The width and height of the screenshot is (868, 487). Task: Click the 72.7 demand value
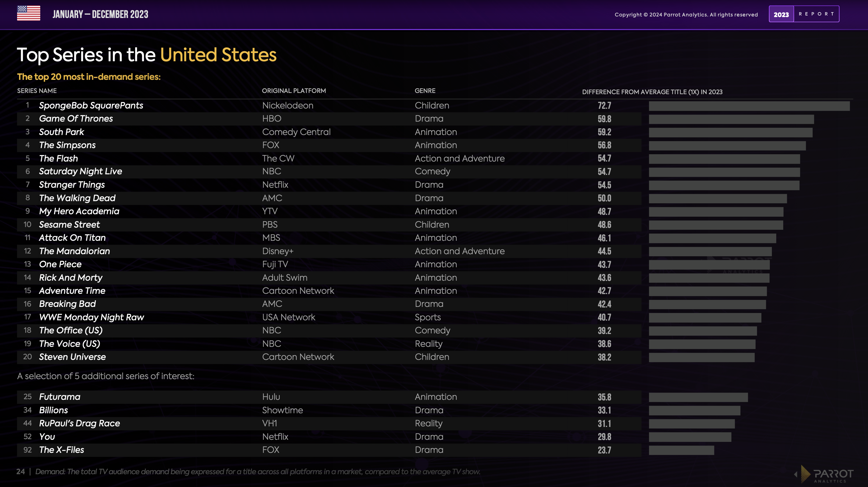coord(604,106)
